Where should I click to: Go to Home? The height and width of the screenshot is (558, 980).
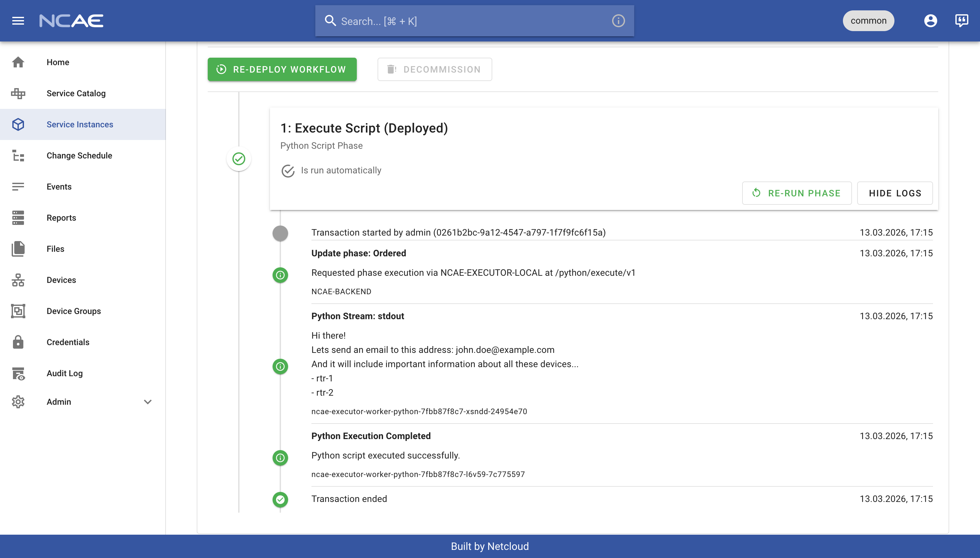[83, 62]
